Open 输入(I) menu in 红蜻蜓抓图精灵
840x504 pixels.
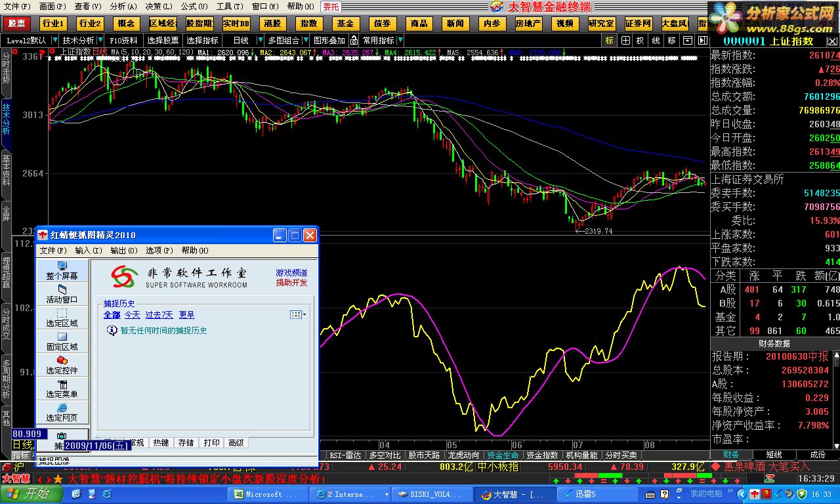pos(89,250)
